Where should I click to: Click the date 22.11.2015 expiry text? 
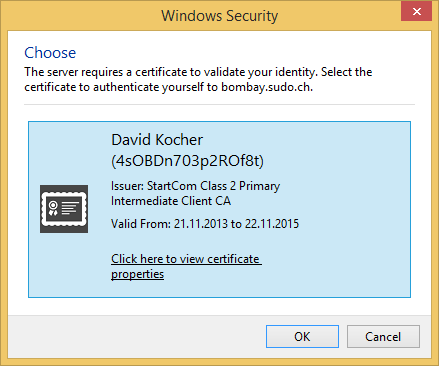coord(272,224)
